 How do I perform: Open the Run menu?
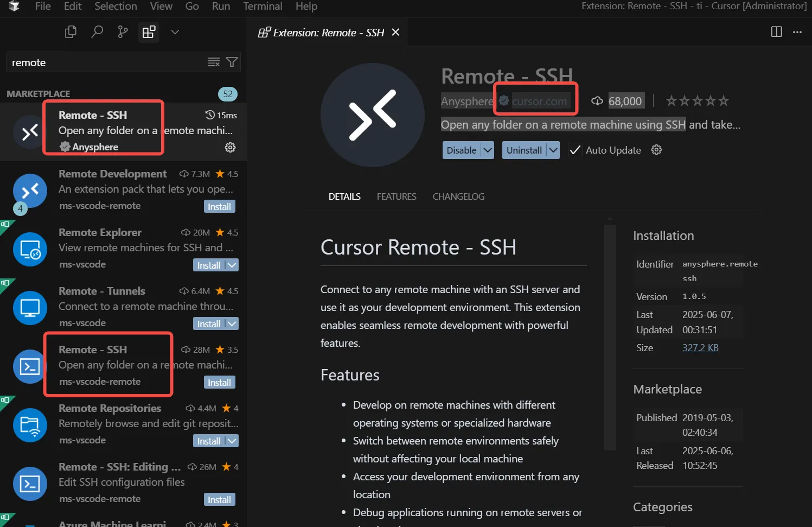221,7
